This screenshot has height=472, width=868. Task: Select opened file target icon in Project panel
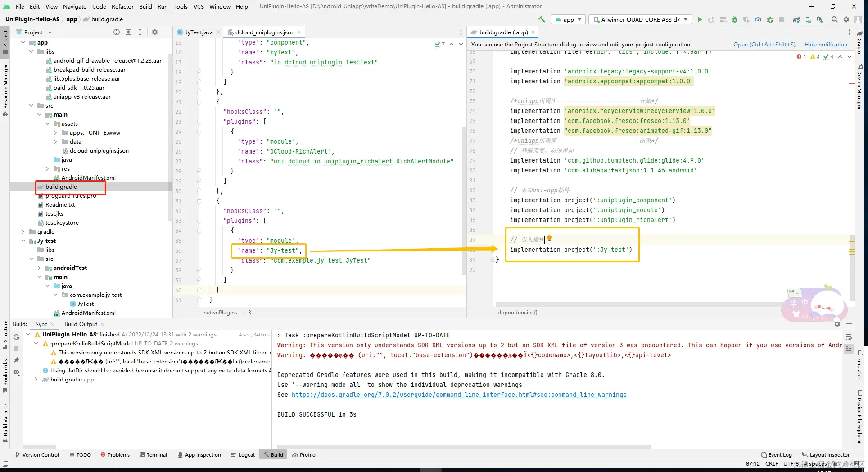pyautogui.click(x=117, y=32)
